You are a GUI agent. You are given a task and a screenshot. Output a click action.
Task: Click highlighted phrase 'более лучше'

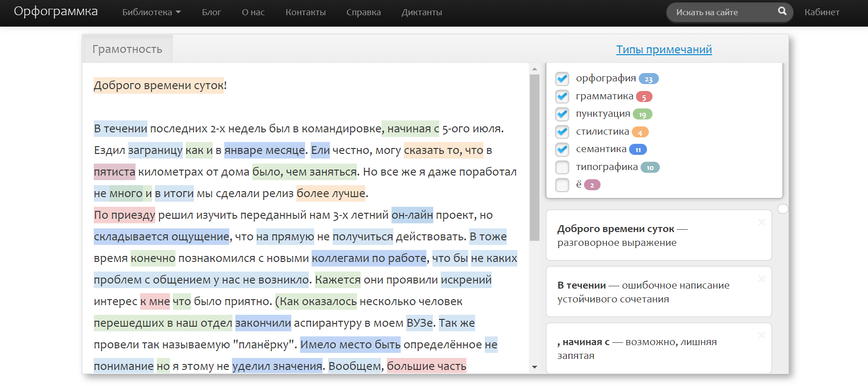(331, 193)
